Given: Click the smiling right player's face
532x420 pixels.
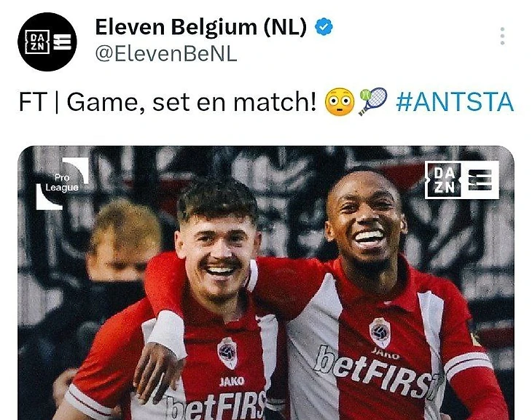Looking at the screenshot, I should [364, 222].
